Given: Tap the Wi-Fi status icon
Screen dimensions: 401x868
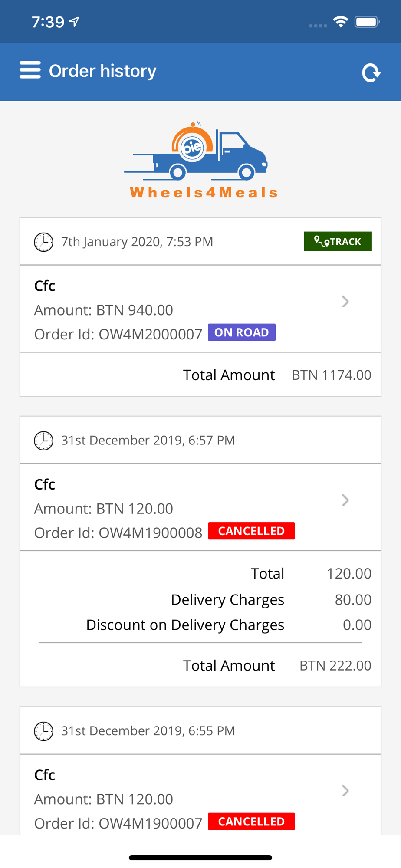Looking at the screenshot, I should pyautogui.click(x=341, y=22).
